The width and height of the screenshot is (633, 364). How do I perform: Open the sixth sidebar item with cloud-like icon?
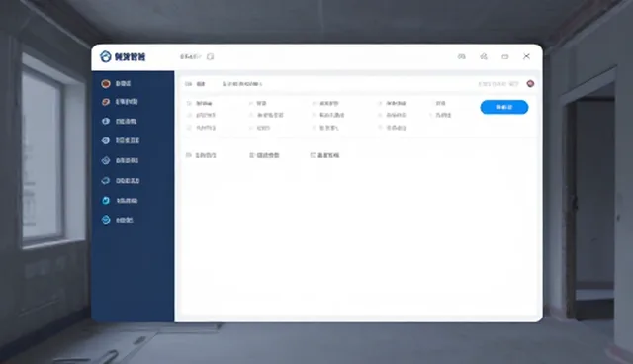coord(121,181)
